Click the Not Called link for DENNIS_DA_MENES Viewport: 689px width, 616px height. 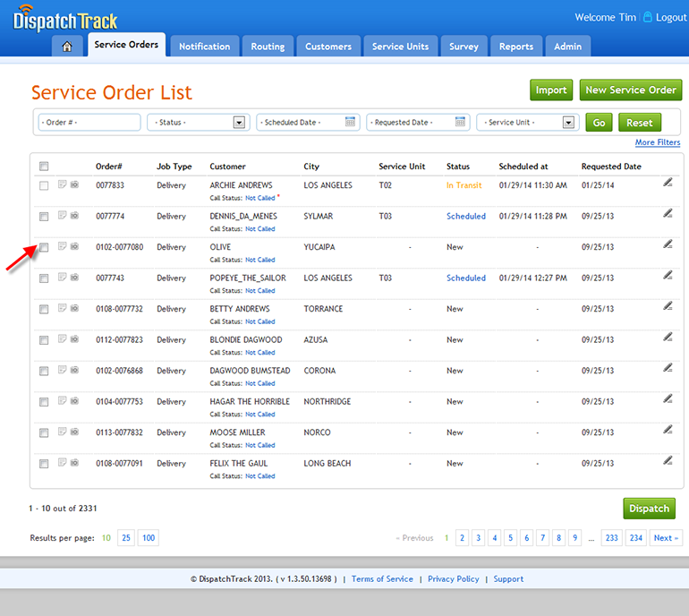(x=259, y=229)
